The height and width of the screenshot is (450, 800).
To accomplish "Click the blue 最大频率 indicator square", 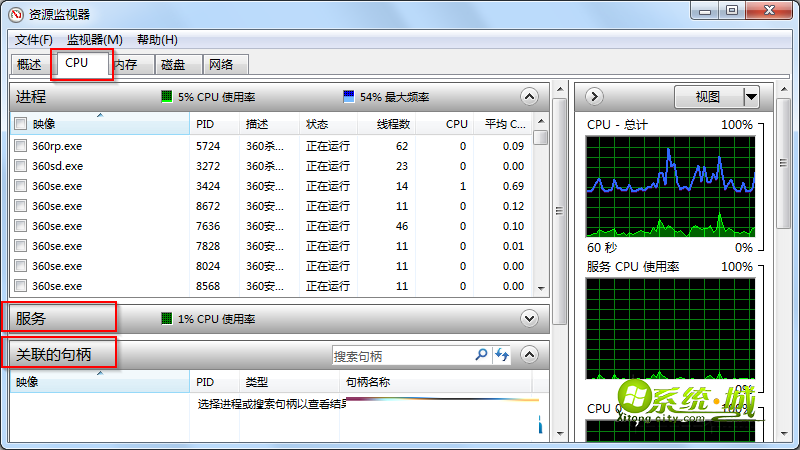I will [349, 97].
